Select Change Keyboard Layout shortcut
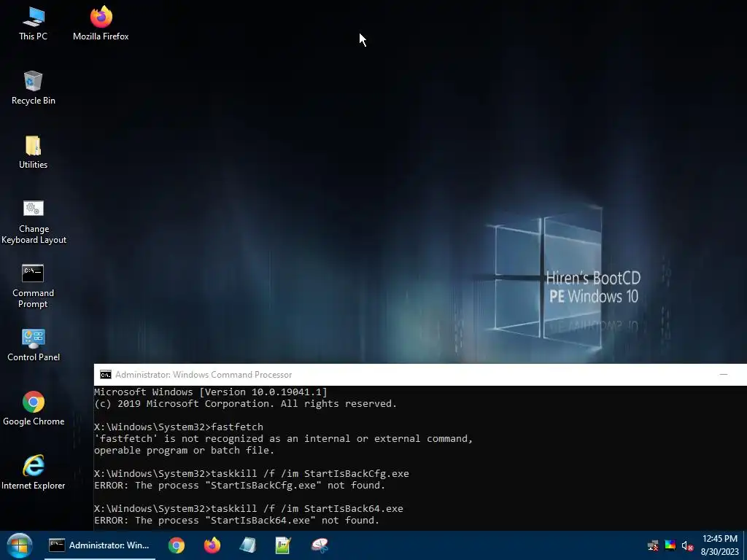The image size is (747, 560). 34,222
